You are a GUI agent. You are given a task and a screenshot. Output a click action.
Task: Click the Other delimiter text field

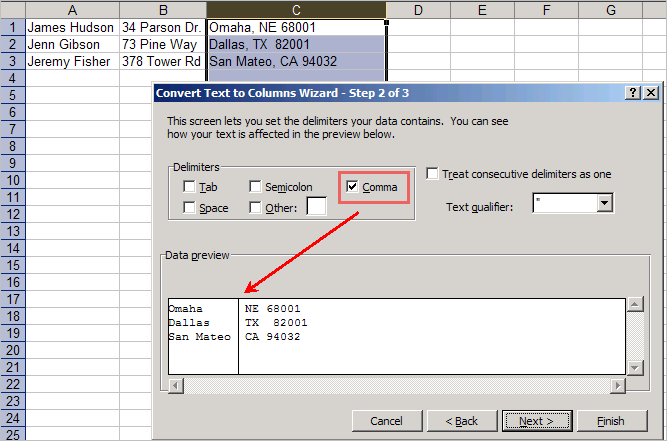316,207
